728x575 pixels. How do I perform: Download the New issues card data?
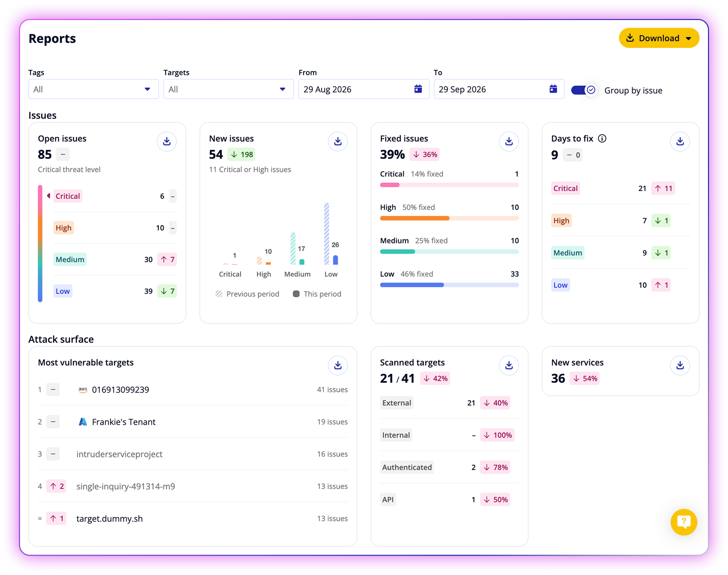coord(337,141)
